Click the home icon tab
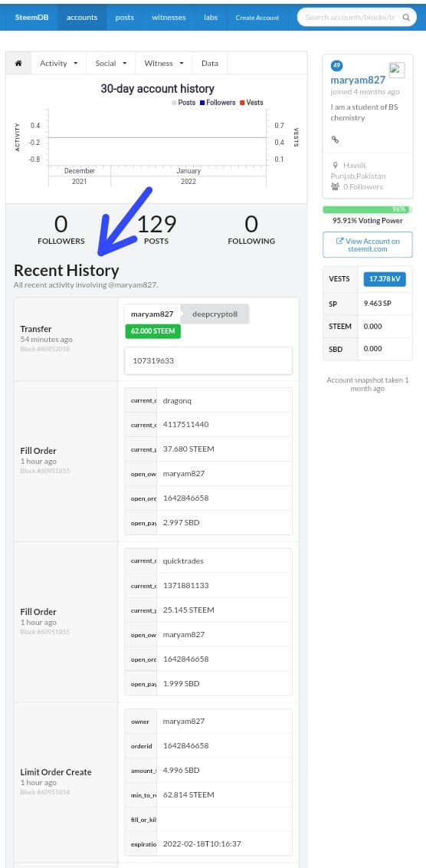 pyautogui.click(x=18, y=63)
